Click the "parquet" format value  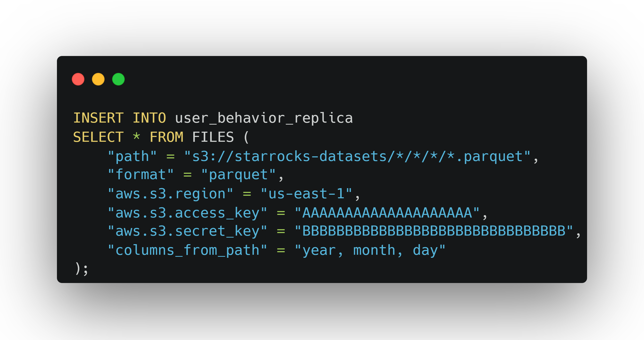pos(238,175)
